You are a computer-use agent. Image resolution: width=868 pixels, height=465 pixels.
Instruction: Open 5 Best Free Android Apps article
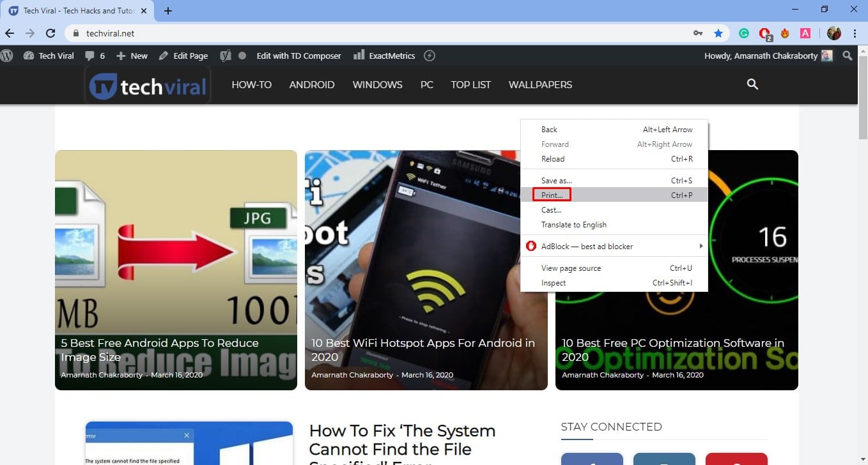[x=160, y=349]
